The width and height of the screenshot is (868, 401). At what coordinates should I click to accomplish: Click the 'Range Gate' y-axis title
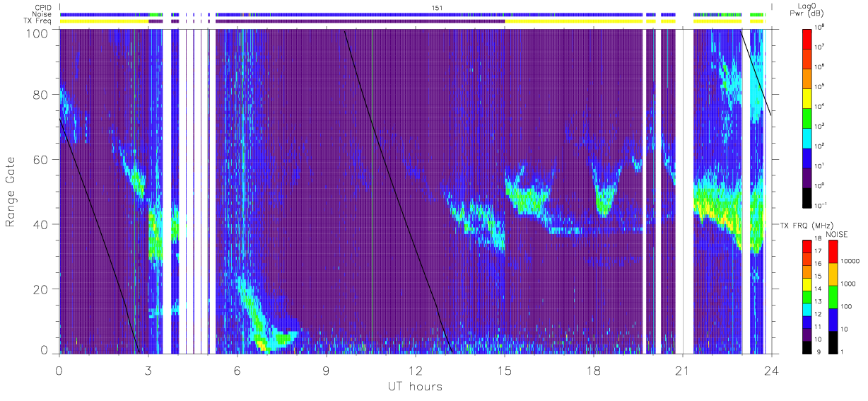[11, 192]
